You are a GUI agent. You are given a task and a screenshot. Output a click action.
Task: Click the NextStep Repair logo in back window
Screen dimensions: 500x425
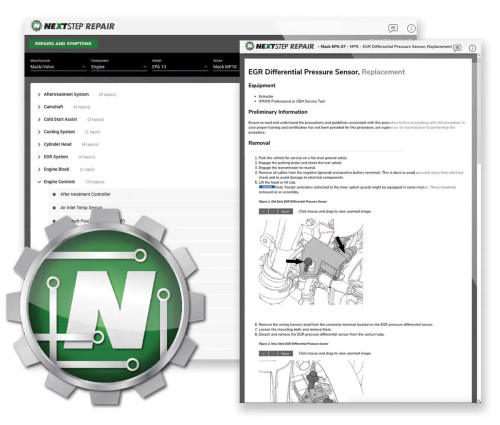coord(73,26)
